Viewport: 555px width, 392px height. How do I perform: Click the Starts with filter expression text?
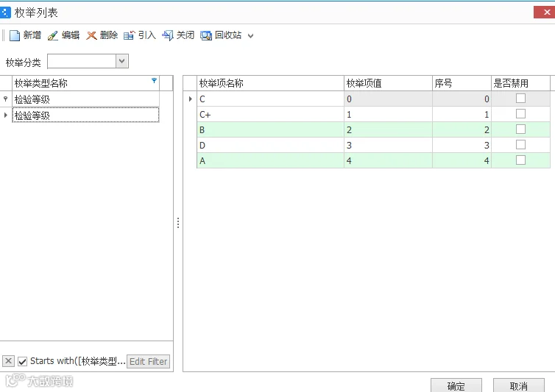click(78, 361)
